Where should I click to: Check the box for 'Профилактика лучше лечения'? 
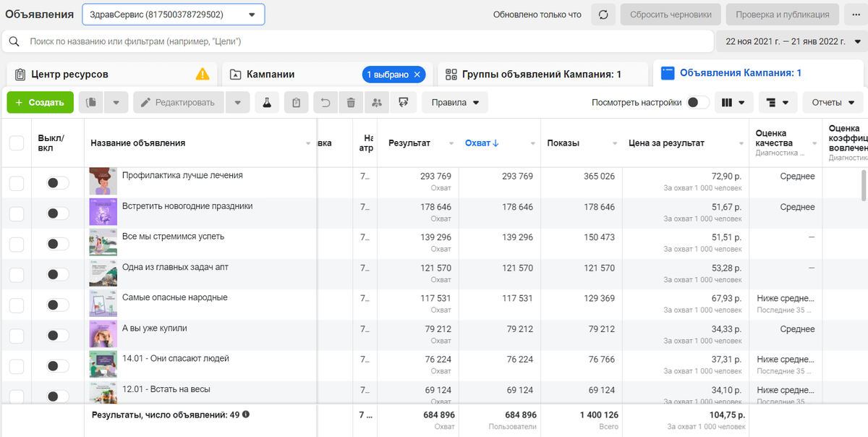[17, 183]
